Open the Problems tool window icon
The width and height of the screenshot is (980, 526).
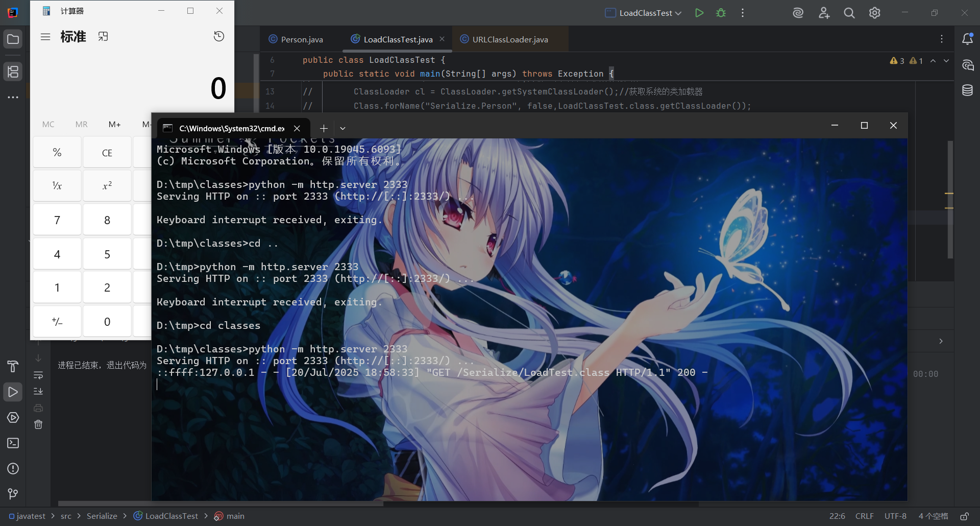(13, 469)
